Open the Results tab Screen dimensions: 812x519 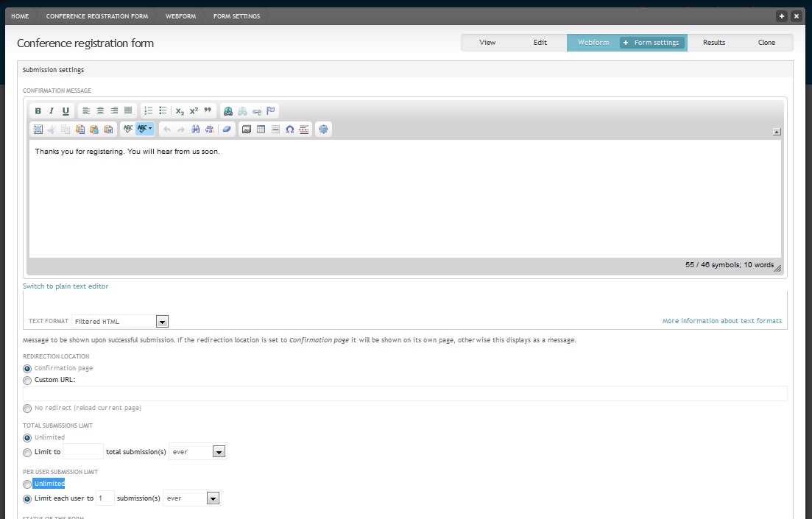(x=714, y=43)
